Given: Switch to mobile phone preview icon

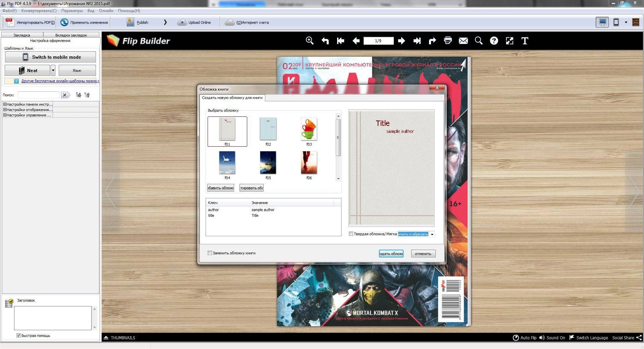Looking at the screenshot, I should [616, 22].
